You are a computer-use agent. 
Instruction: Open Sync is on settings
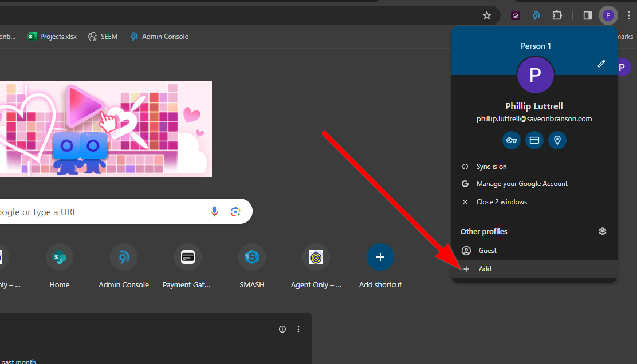click(491, 167)
